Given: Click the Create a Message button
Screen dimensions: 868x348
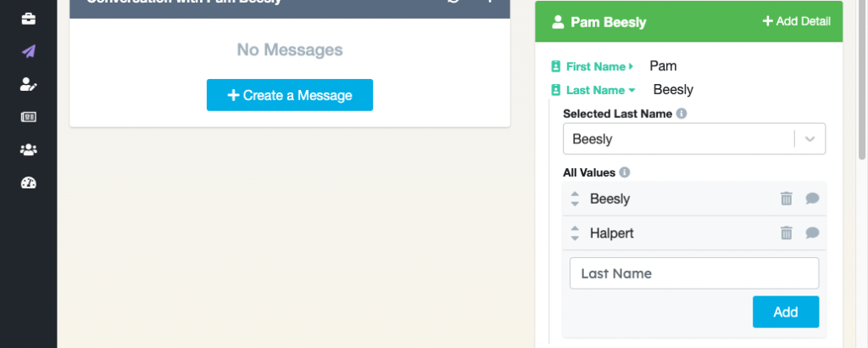Looking at the screenshot, I should tap(290, 95).
